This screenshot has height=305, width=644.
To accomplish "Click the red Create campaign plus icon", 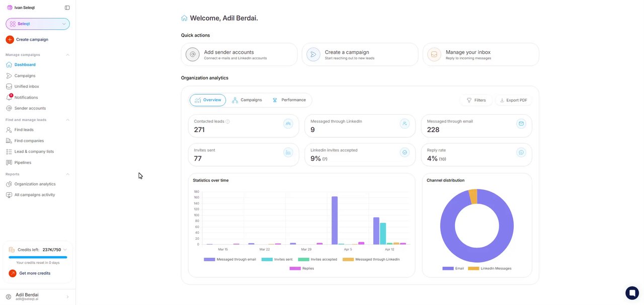I will 10,39.
